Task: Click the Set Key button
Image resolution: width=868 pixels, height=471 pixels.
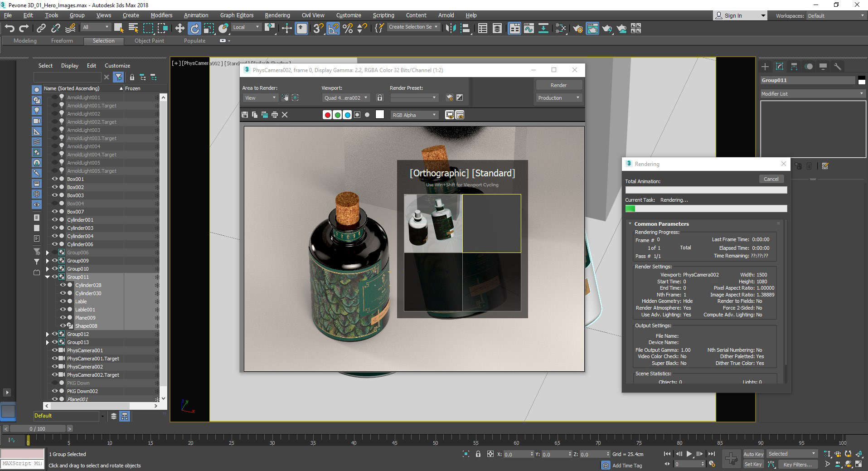Action: pyautogui.click(x=753, y=464)
